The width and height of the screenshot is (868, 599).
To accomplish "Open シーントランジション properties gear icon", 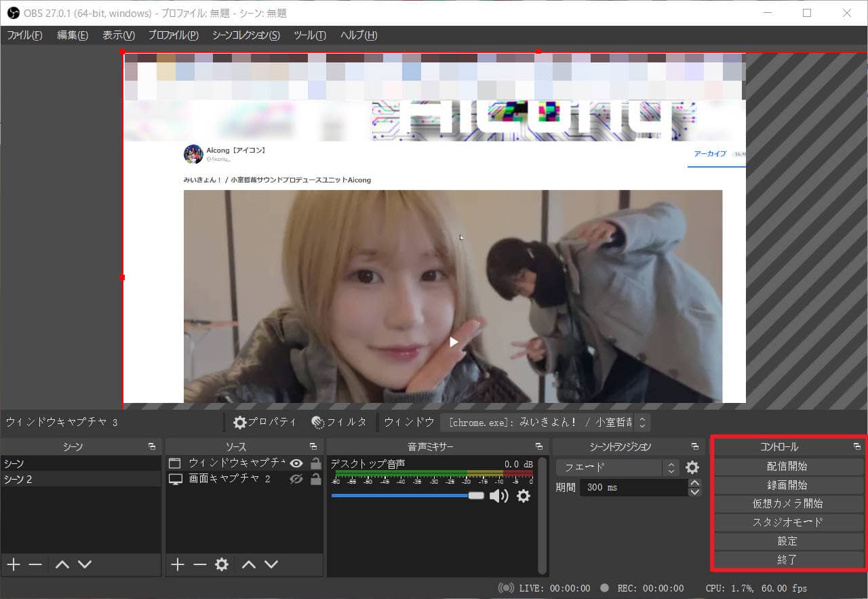I will (x=692, y=467).
